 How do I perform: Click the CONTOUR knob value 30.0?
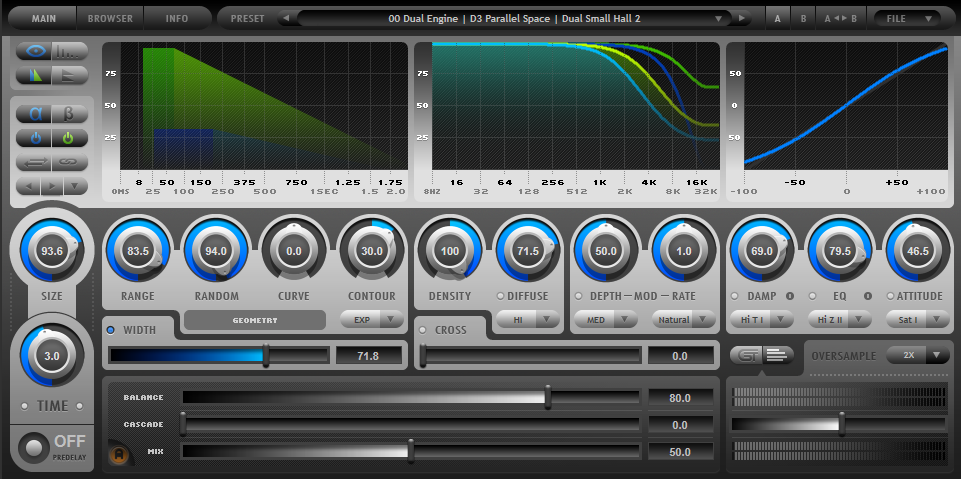[371, 251]
